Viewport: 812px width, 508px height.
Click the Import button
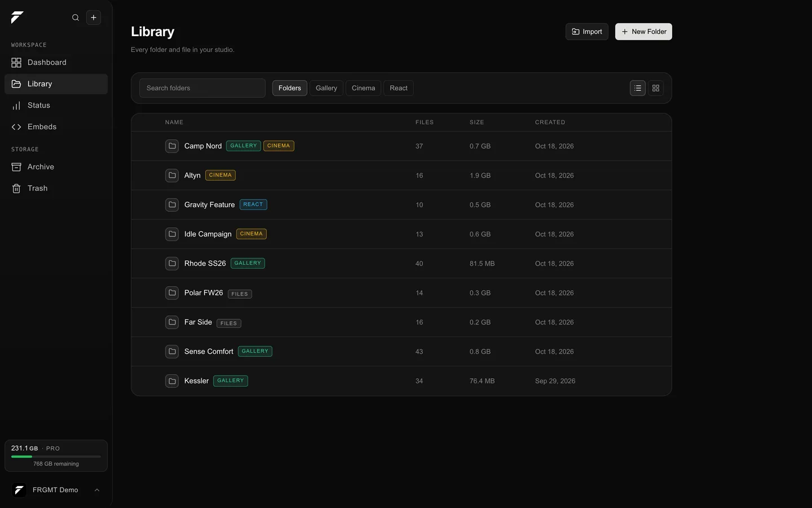587,32
